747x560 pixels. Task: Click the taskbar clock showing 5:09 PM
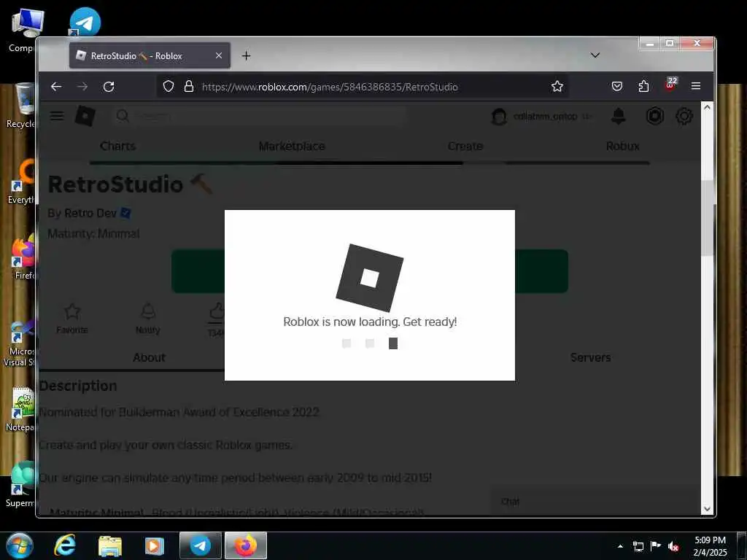(x=710, y=546)
